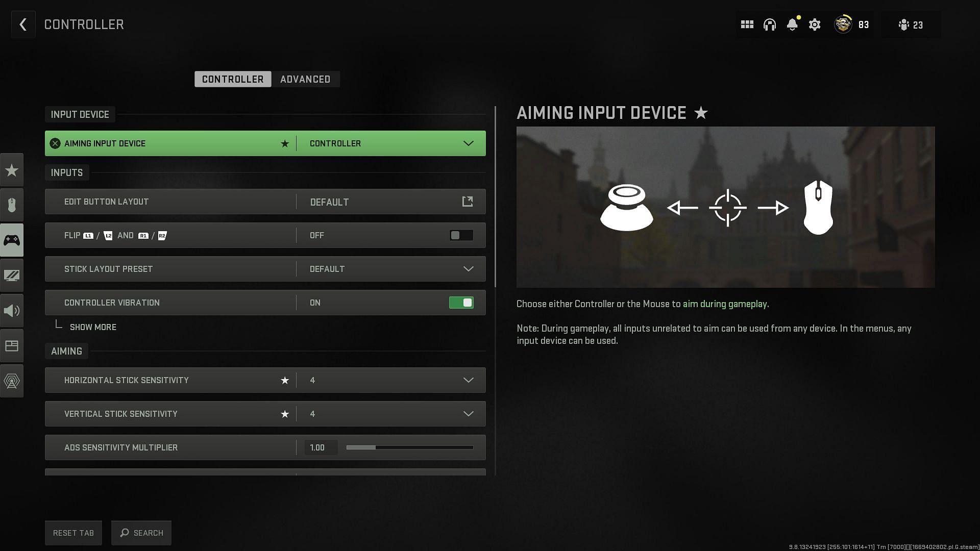The image size is (980, 551).
Task: Expand the Aiming Input Device dropdown
Action: pos(469,143)
